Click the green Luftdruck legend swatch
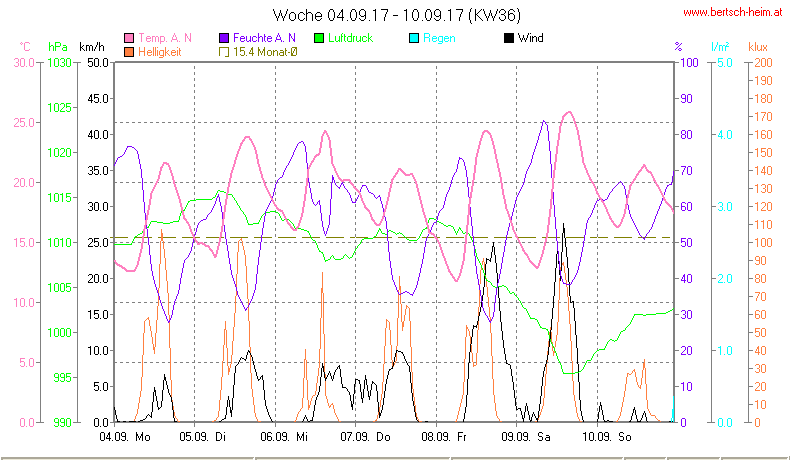The height and width of the screenshot is (460, 790). [x=319, y=38]
